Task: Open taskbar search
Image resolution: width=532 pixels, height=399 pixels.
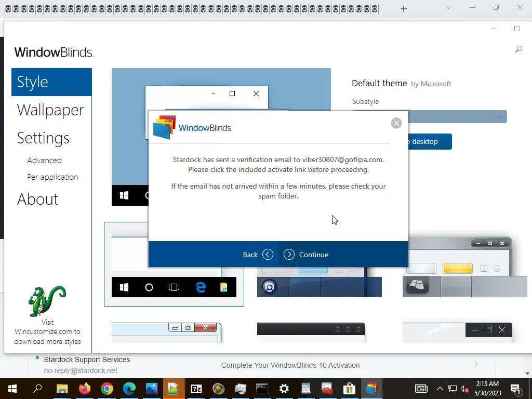Action: [37, 388]
